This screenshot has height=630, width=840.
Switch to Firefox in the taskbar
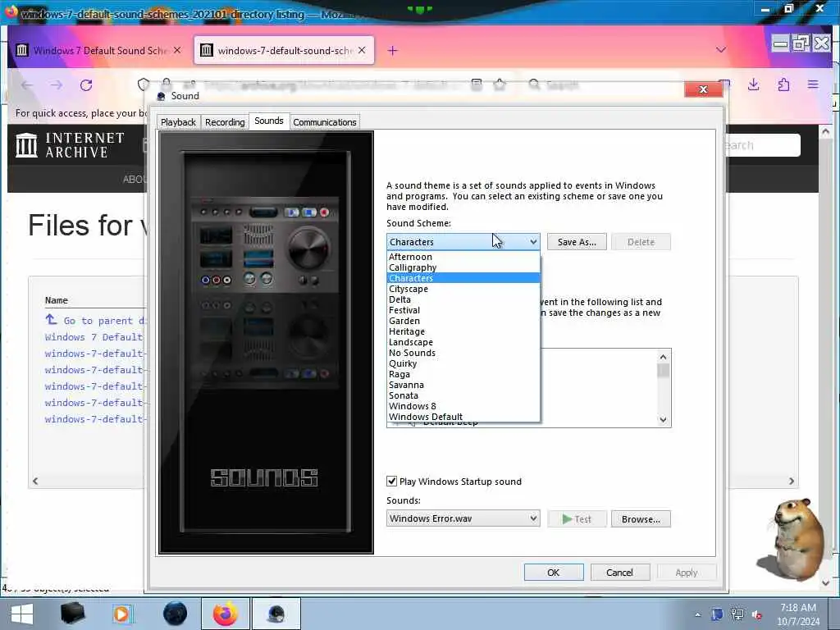coord(226,614)
